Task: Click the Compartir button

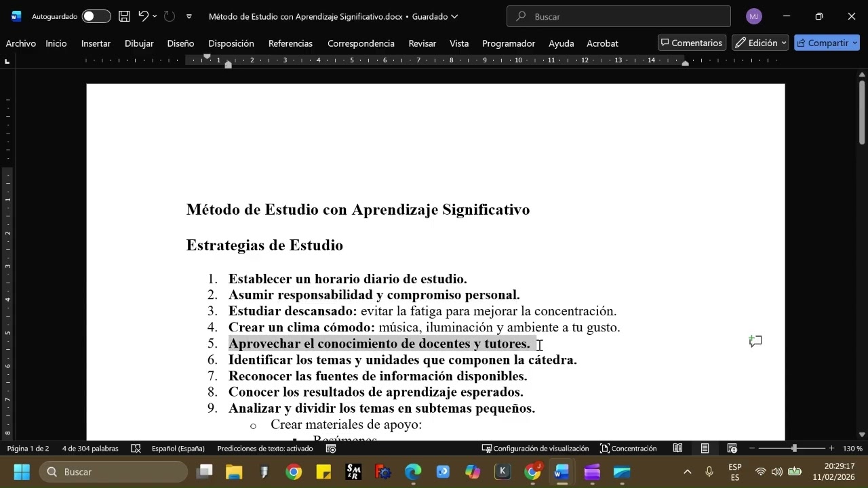Action: pyautogui.click(x=827, y=43)
